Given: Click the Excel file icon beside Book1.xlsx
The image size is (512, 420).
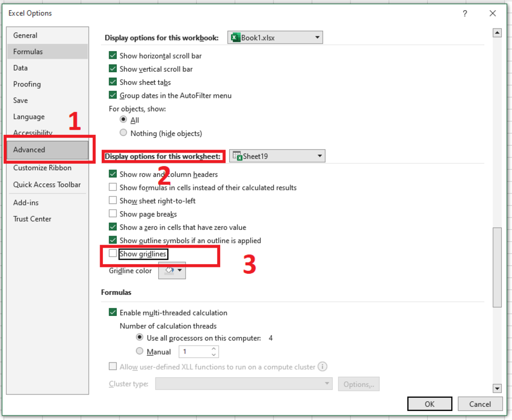Looking at the screenshot, I should tap(235, 38).
